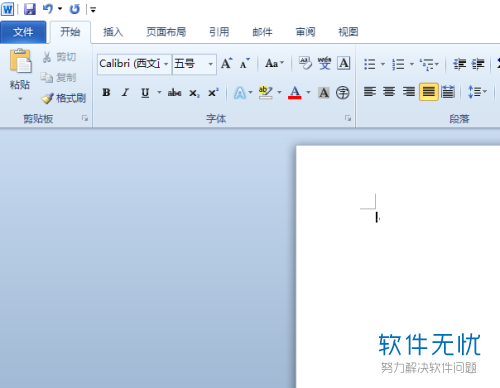500x388 pixels.
Task: Click the 五号 font size box
Action: tap(189, 64)
